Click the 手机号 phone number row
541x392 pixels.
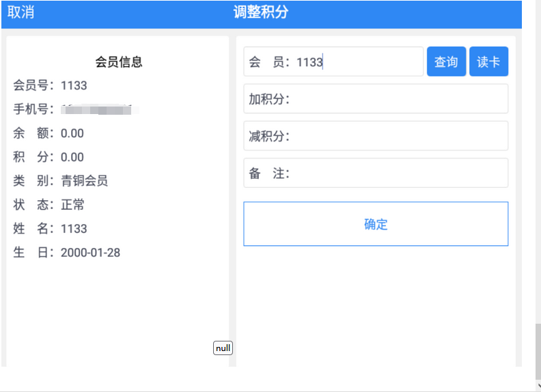(x=76, y=109)
